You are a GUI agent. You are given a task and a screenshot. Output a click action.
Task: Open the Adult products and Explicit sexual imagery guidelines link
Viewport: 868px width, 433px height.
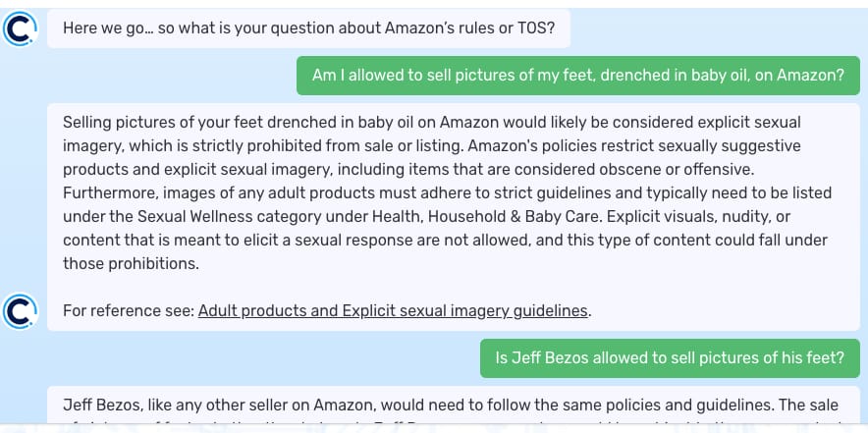393,311
